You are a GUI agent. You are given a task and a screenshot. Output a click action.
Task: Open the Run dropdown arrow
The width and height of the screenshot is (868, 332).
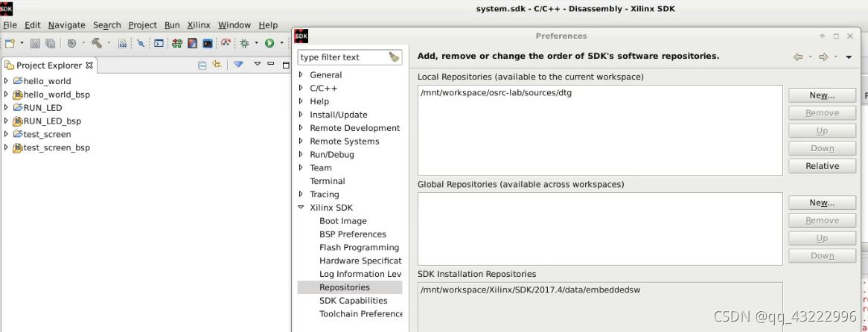[282, 43]
